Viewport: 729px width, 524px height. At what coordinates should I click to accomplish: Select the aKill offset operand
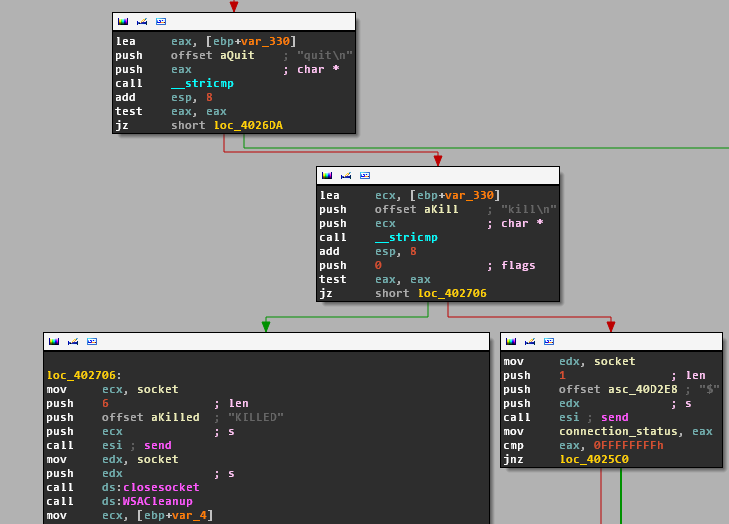441,209
